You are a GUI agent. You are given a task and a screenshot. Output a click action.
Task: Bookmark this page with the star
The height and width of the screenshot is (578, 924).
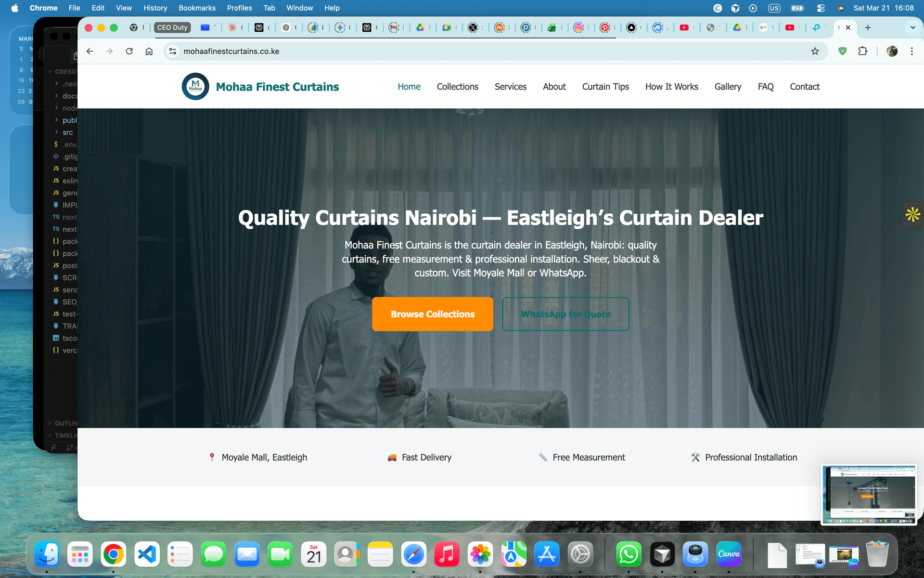(815, 51)
